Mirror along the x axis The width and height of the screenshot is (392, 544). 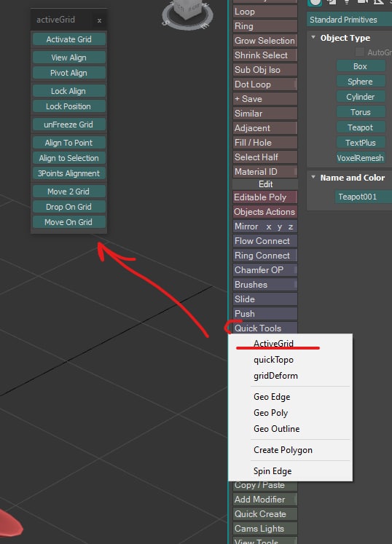tap(269, 227)
